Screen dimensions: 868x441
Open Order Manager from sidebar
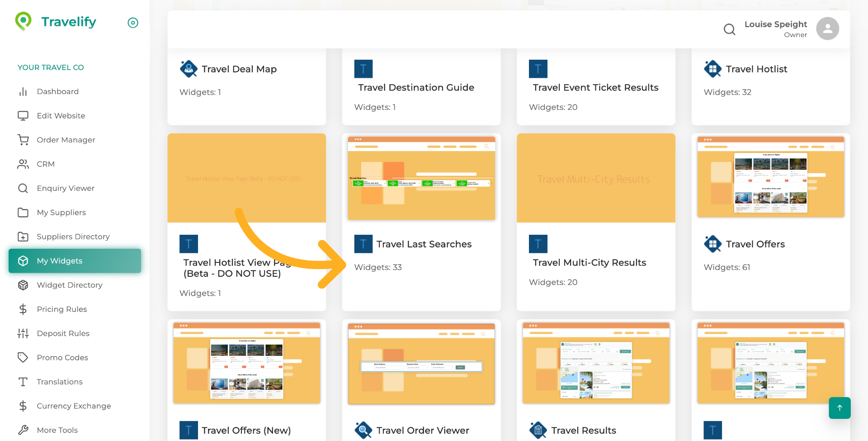point(66,140)
